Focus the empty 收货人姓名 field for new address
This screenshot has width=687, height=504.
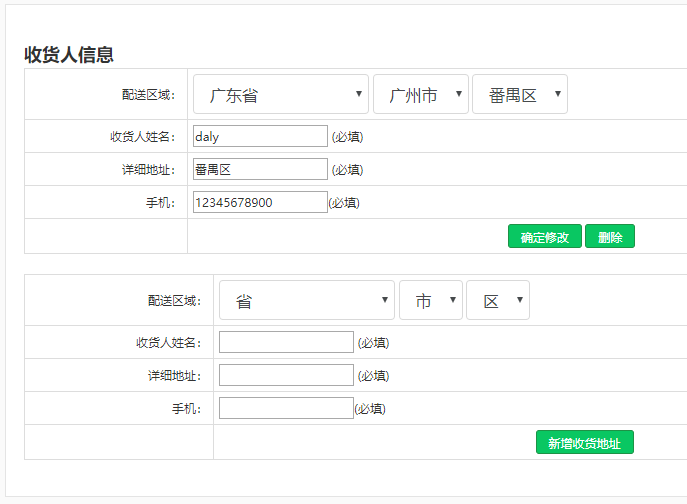click(286, 342)
